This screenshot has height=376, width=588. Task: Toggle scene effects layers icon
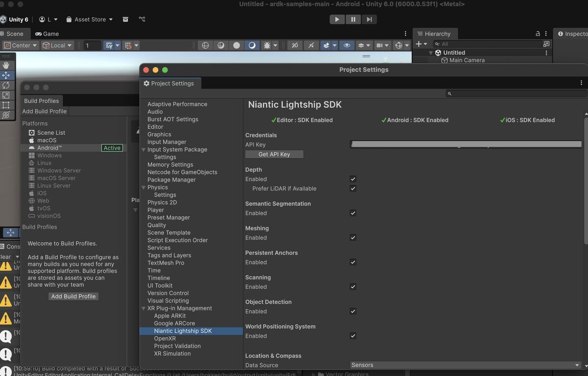[x=326, y=45]
